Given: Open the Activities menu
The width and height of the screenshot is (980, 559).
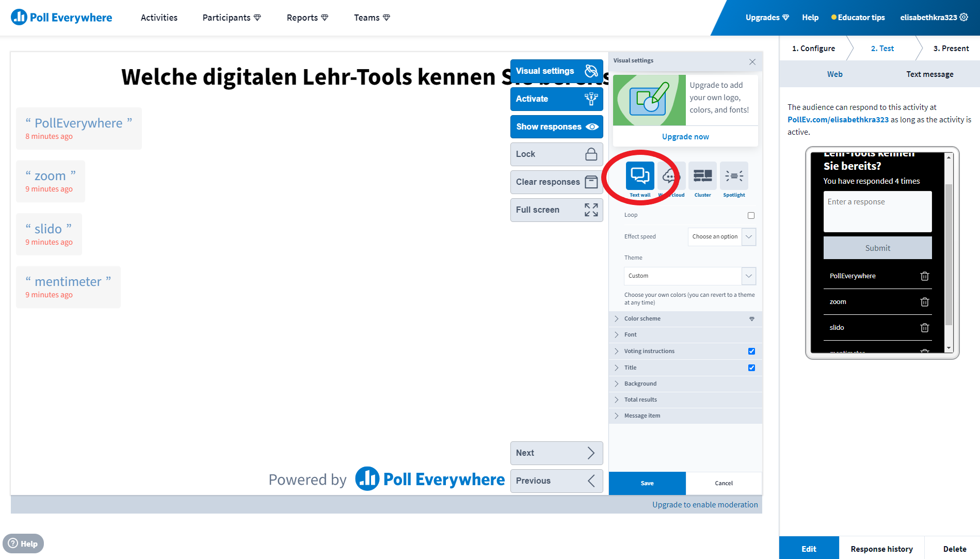Looking at the screenshot, I should (159, 18).
